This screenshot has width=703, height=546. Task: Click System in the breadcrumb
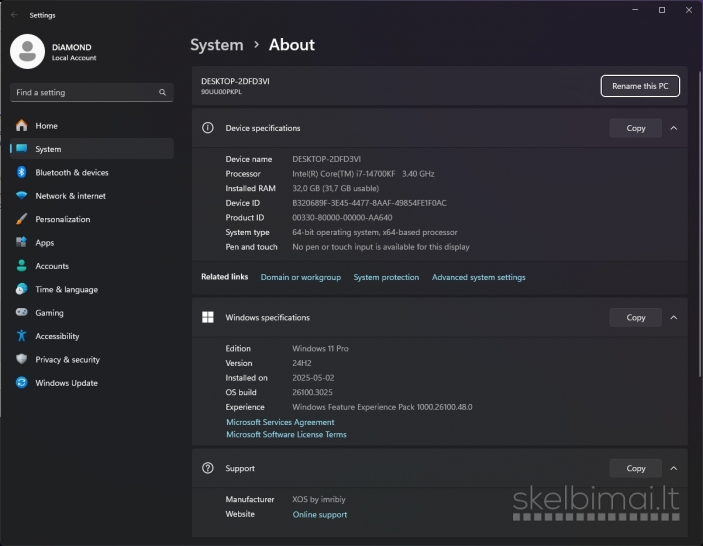coord(217,45)
